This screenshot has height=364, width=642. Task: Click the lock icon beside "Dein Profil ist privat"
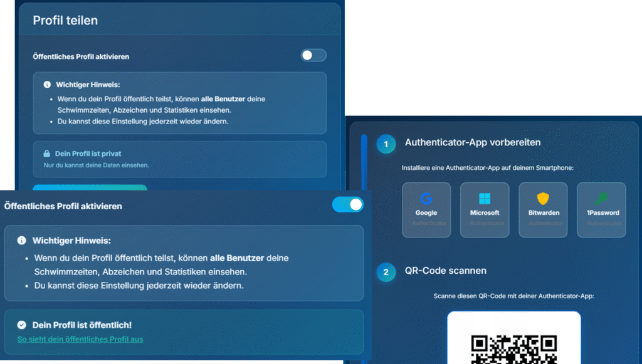click(47, 153)
